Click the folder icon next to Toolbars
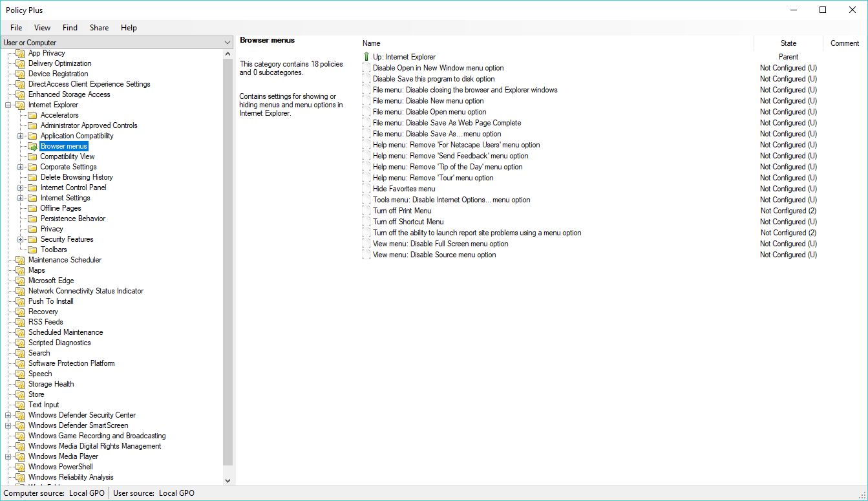868x501 pixels. [32, 250]
